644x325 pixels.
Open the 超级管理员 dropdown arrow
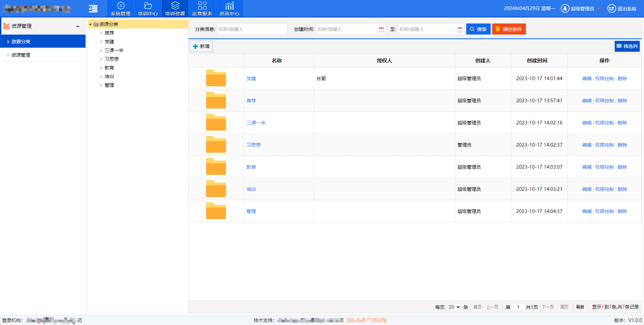[598, 9]
